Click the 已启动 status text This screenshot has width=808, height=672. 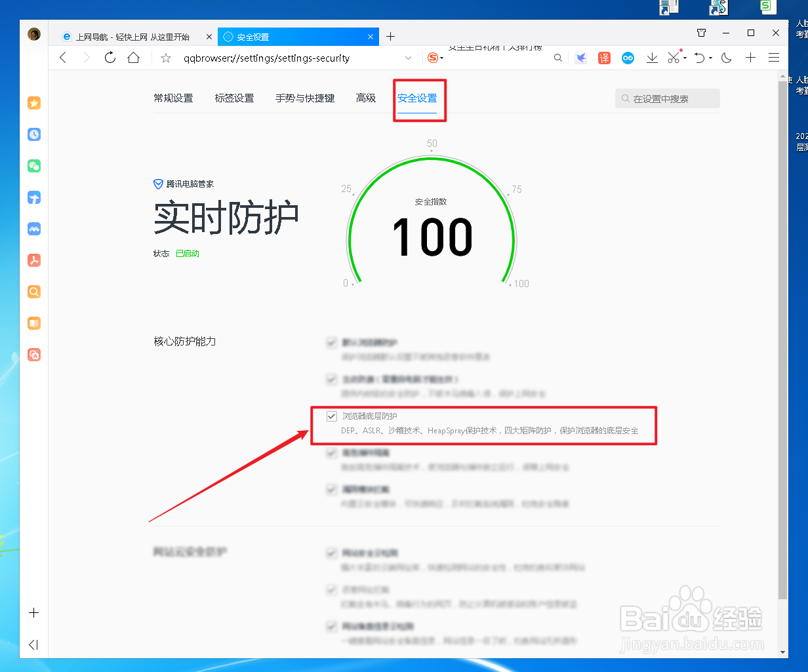[x=188, y=254]
